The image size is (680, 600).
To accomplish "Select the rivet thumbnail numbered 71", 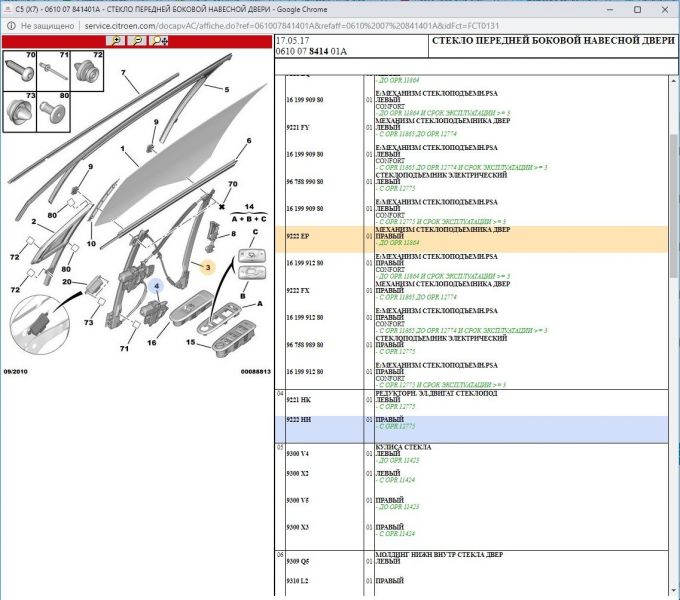I will tap(53, 71).
